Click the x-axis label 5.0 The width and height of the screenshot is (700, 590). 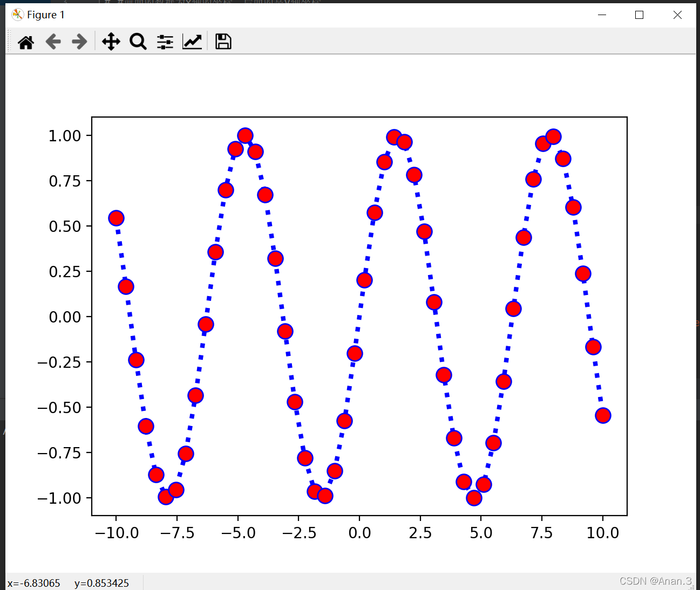[x=481, y=533]
